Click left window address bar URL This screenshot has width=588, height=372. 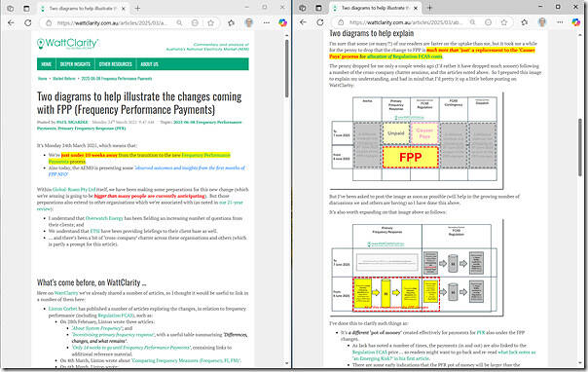pos(111,22)
